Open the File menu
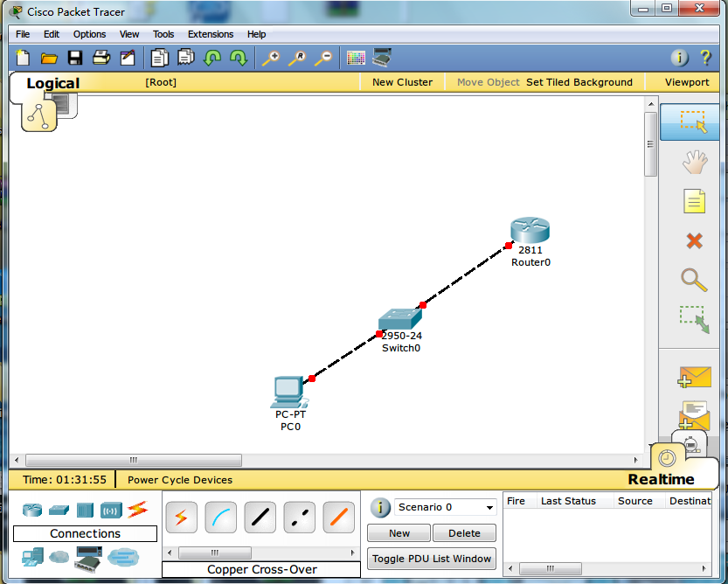Image resolution: width=728 pixels, height=584 pixels. [x=23, y=34]
